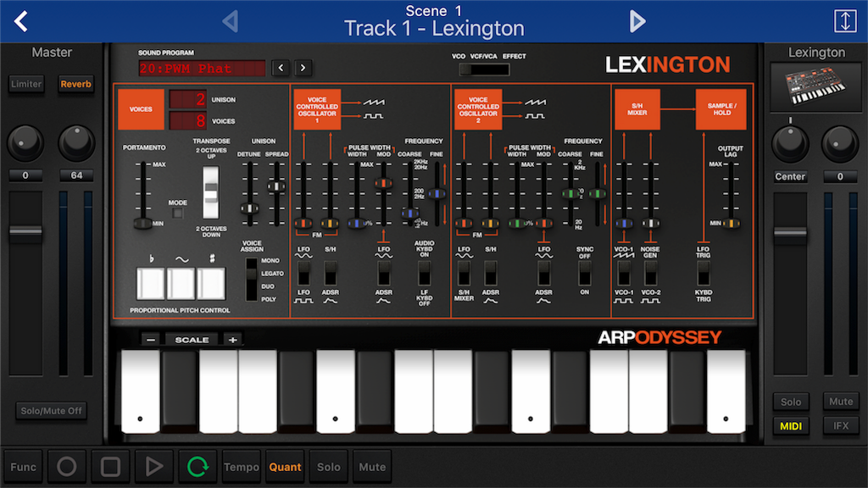Click the Transpose octave switch
868x488 pixels.
[211, 193]
